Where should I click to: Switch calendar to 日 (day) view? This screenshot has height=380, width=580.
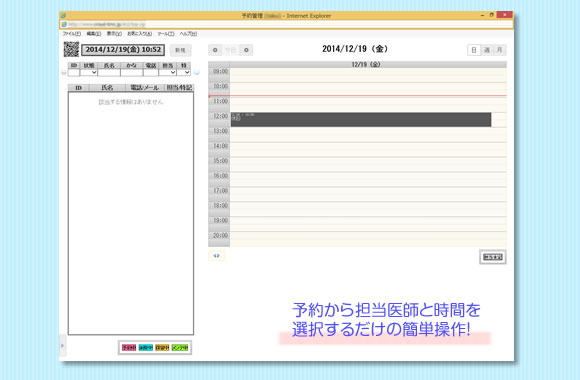click(x=474, y=50)
